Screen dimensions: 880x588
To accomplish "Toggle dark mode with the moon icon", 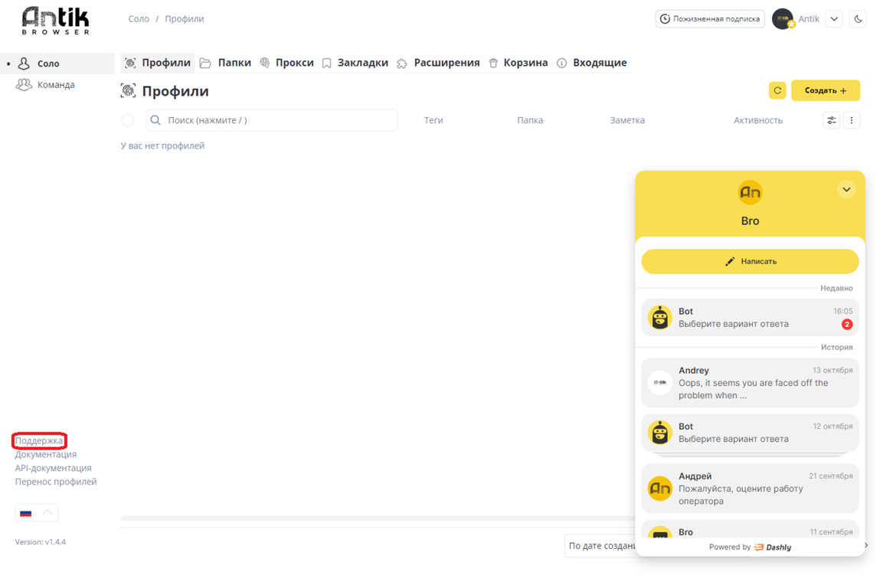I will (x=858, y=18).
